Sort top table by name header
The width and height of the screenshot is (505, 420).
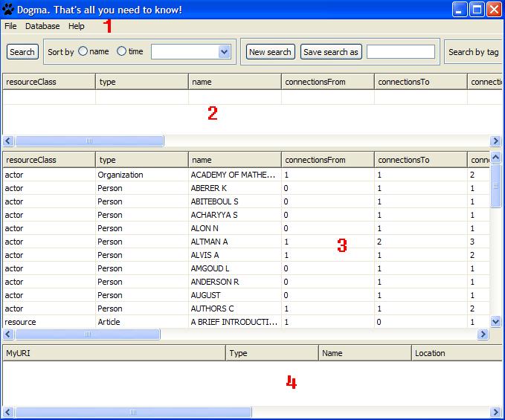[235, 82]
